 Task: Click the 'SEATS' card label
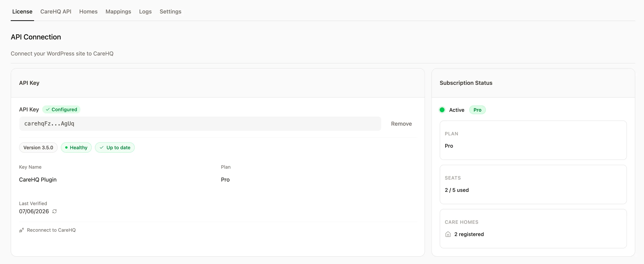[453, 178]
